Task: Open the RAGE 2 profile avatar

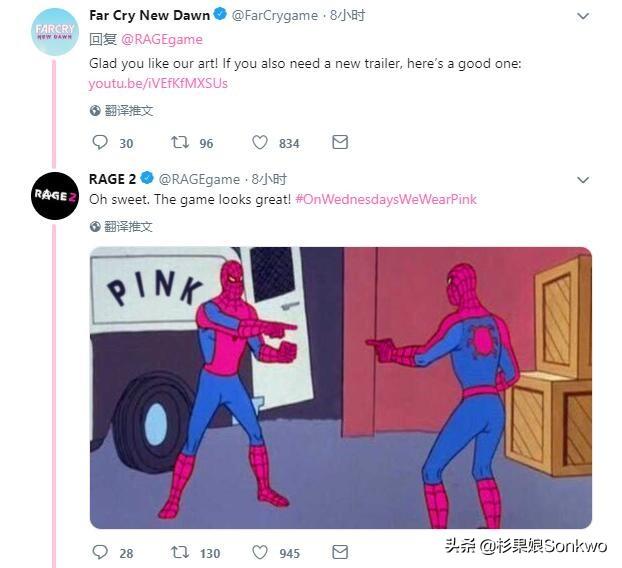Action: [x=55, y=196]
